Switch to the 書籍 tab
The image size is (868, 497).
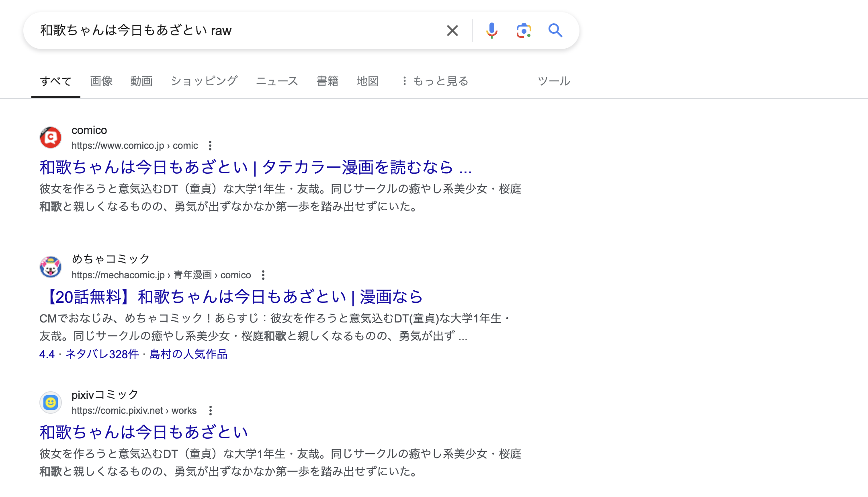328,81
